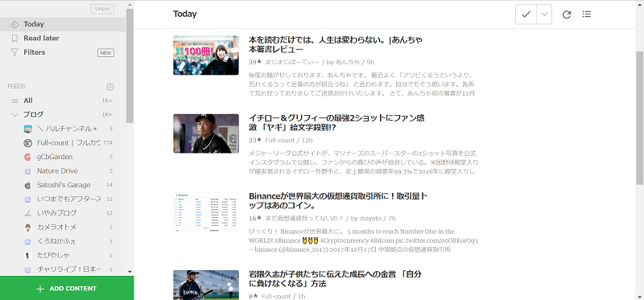This screenshot has width=644, height=300.
Task: Refresh the Today feed
Action: pyautogui.click(x=567, y=14)
